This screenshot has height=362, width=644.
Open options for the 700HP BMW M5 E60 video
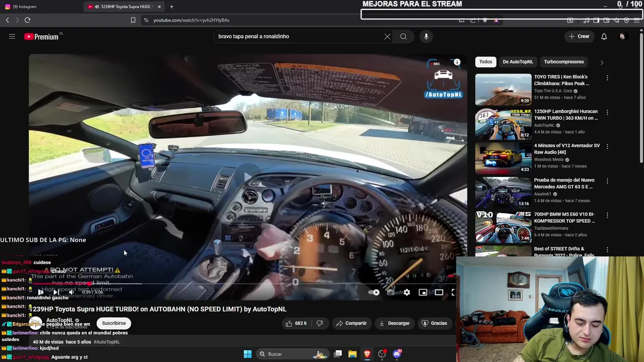[x=607, y=215]
